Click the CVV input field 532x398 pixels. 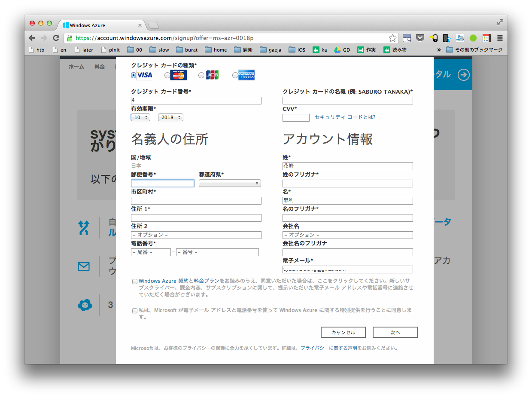click(x=296, y=118)
